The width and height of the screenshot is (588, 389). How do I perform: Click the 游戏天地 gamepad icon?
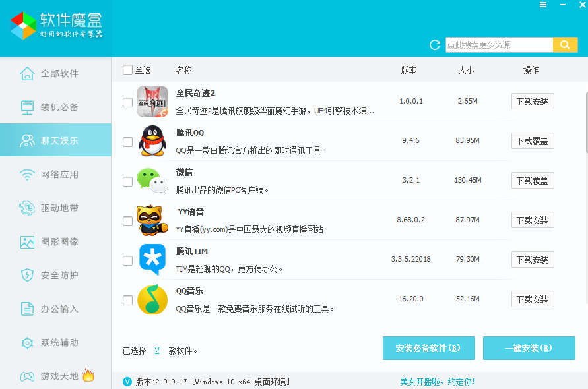pyautogui.click(x=27, y=376)
